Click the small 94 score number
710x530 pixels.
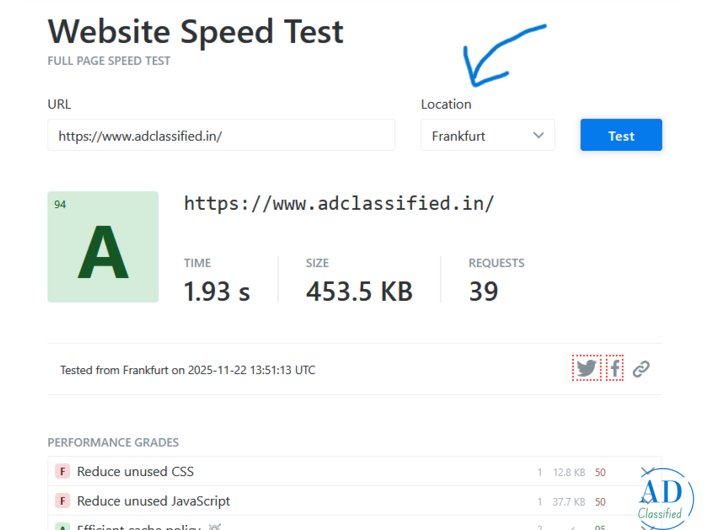[60, 204]
